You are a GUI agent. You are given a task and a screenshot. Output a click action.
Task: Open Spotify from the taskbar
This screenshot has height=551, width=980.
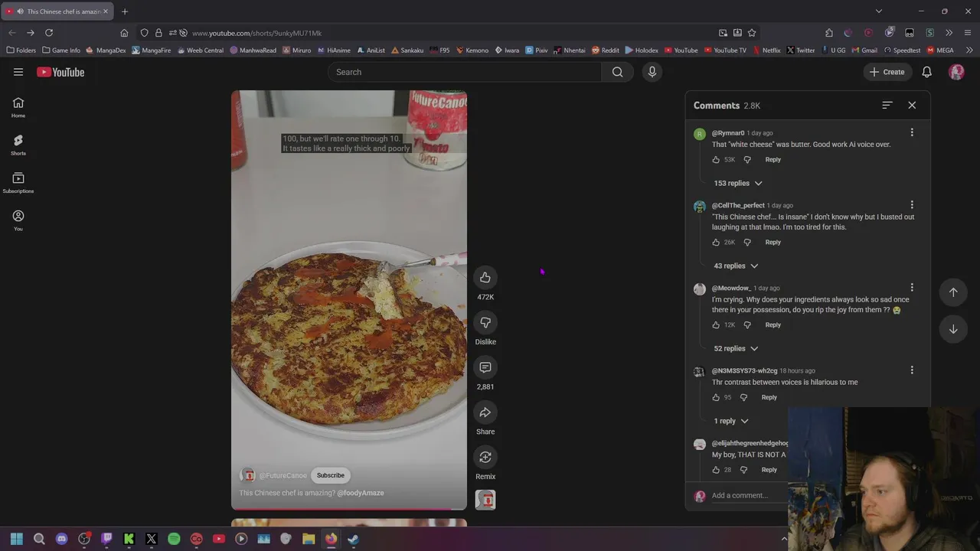coord(174,539)
